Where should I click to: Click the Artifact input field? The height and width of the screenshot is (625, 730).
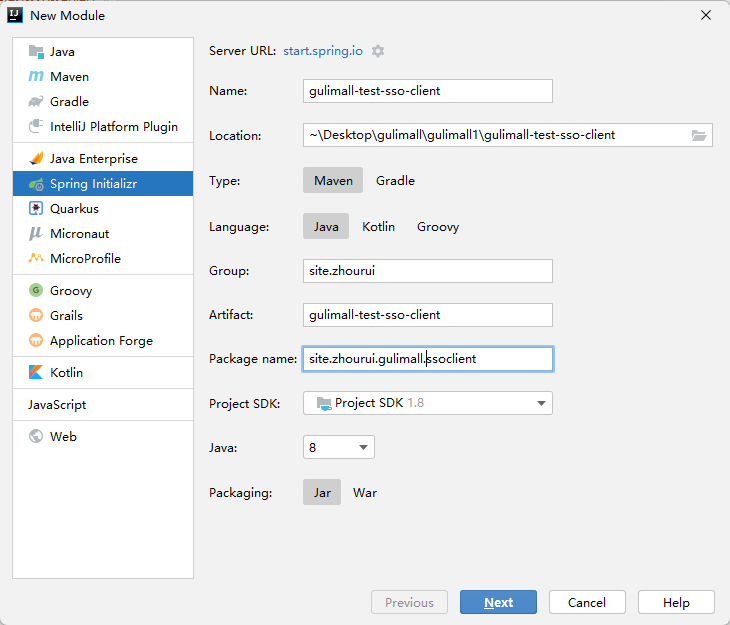(x=428, y=315)
